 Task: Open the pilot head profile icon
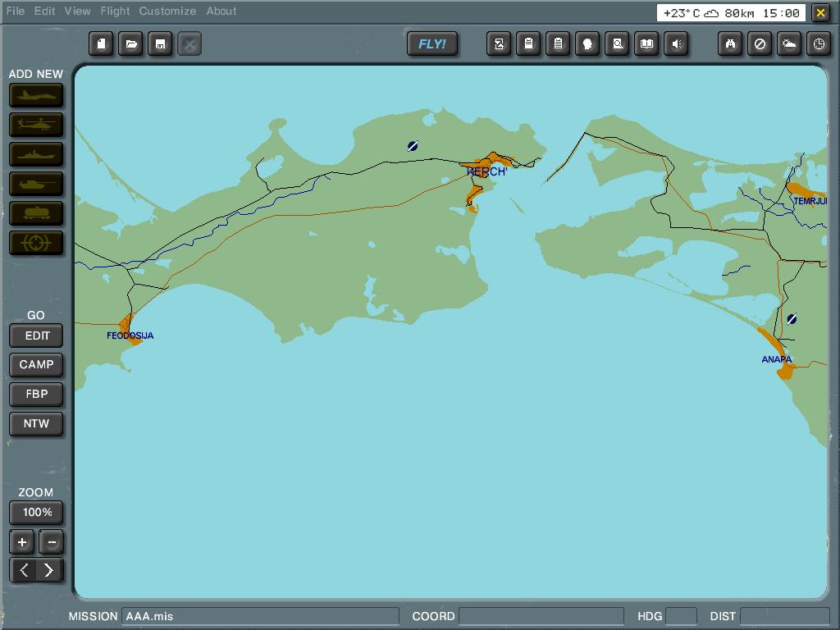(587, 44)
